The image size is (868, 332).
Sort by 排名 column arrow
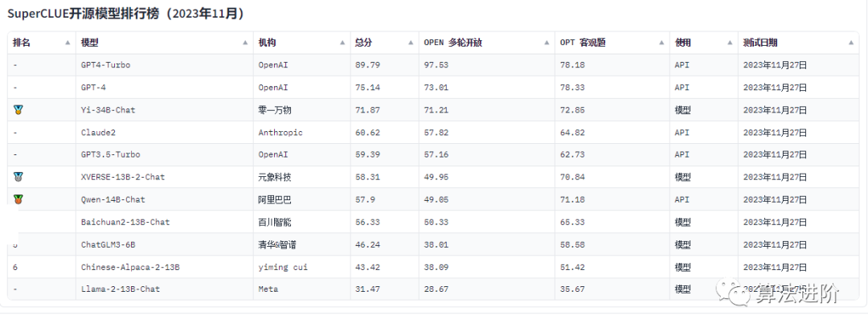point(68,43)
